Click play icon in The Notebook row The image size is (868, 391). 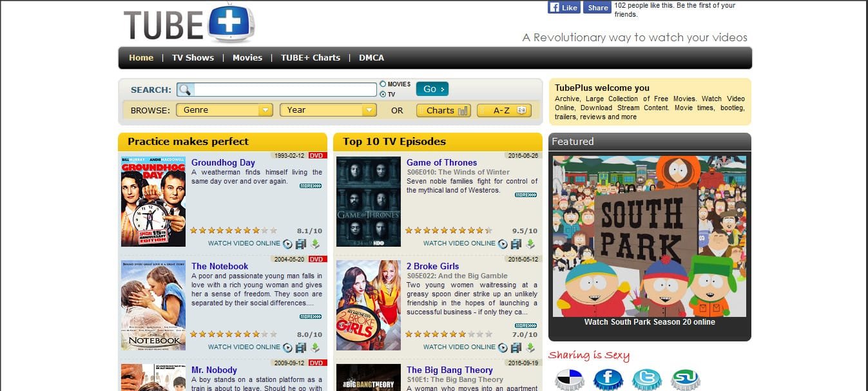[287, 347]
